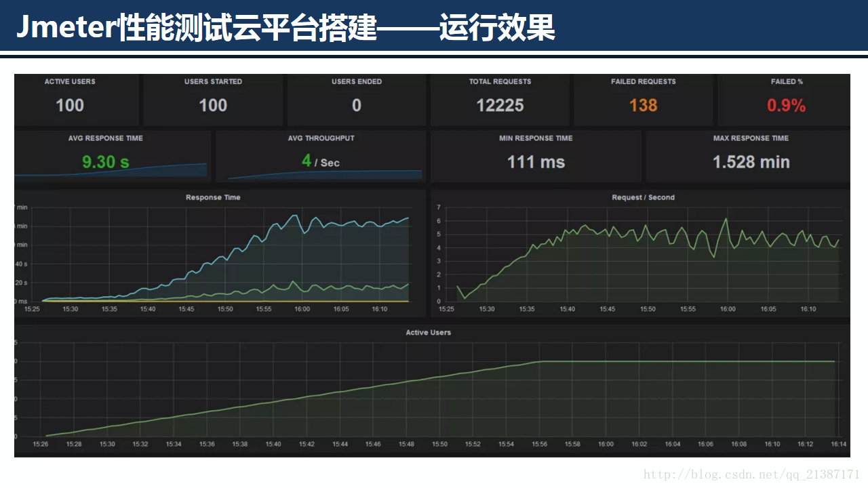Click the 15:58 time axis label

point(572,445)
